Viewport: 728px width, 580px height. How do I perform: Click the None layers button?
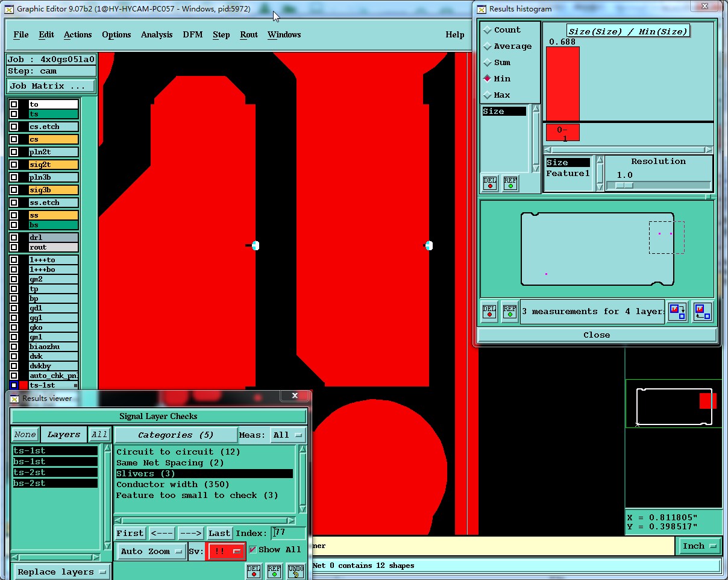[25, 434]
